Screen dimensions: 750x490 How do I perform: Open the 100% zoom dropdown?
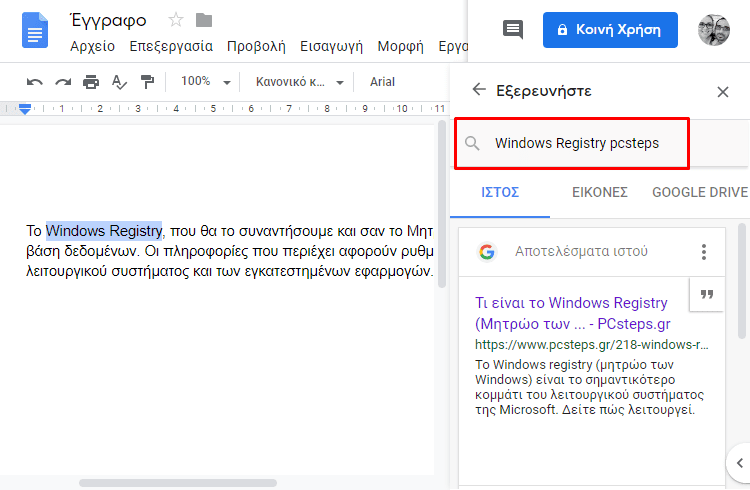tap(204, 82)
